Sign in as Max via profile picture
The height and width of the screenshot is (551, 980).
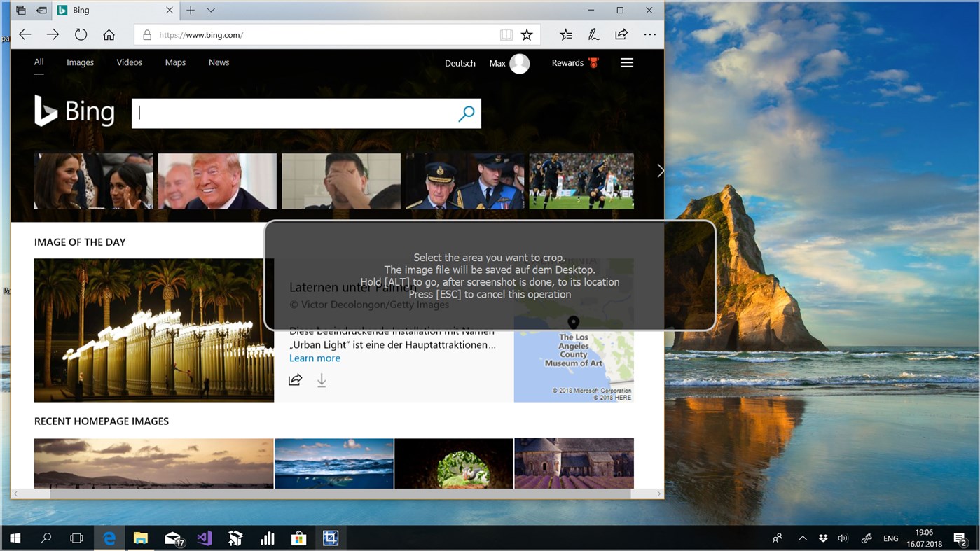tap(518, 63)
